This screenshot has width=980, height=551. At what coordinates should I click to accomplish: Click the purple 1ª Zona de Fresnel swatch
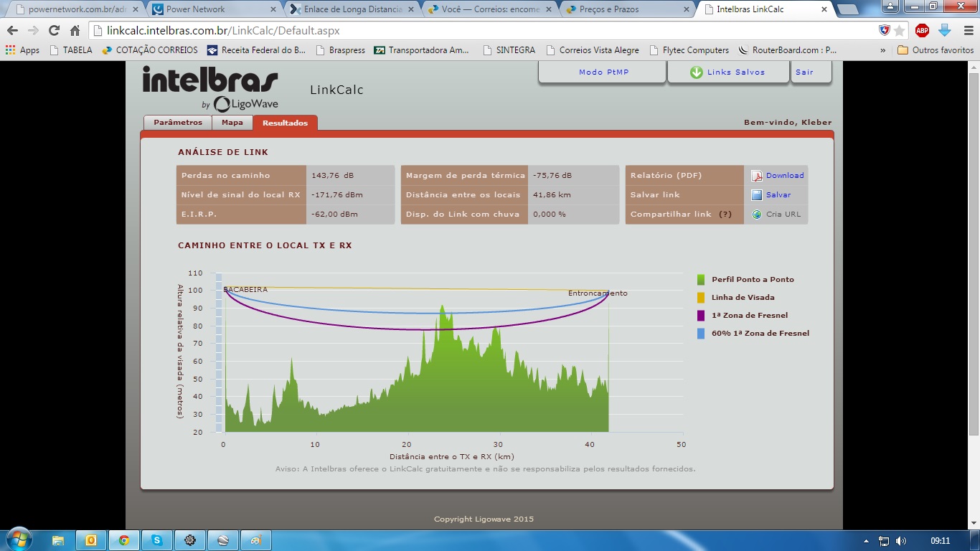pyautogui.click(x=701, y=316)
